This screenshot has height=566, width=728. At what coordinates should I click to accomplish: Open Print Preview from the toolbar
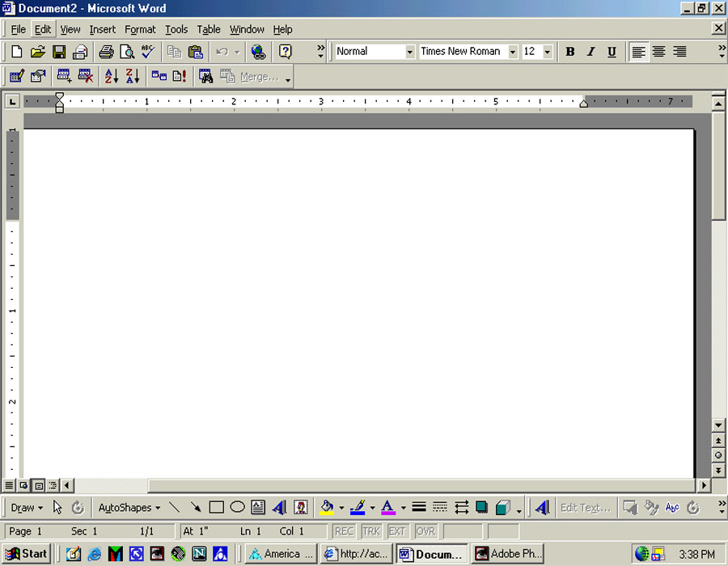127,52
